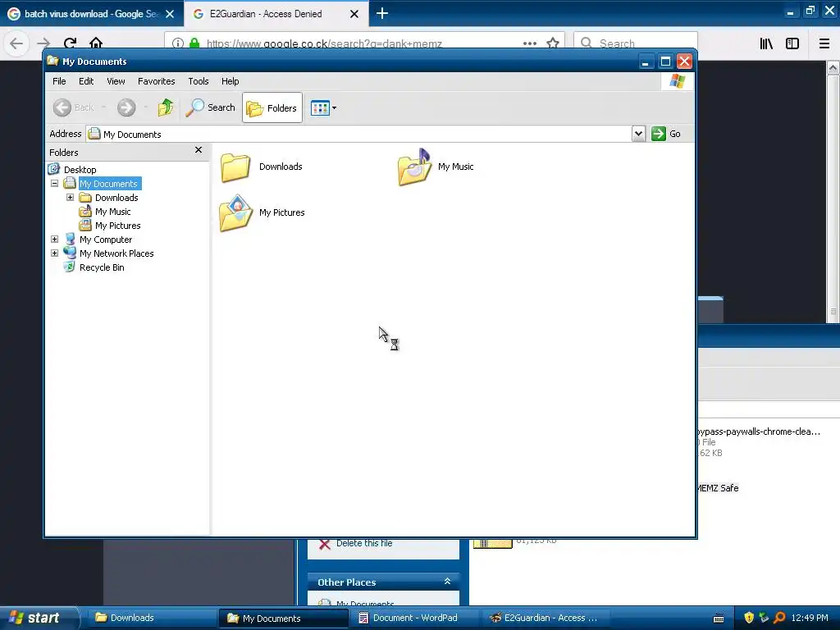Click the green padlock icon in URL bar
This screenshot has width=840, height=630.
pyautogui.click(x=194, y=43)
